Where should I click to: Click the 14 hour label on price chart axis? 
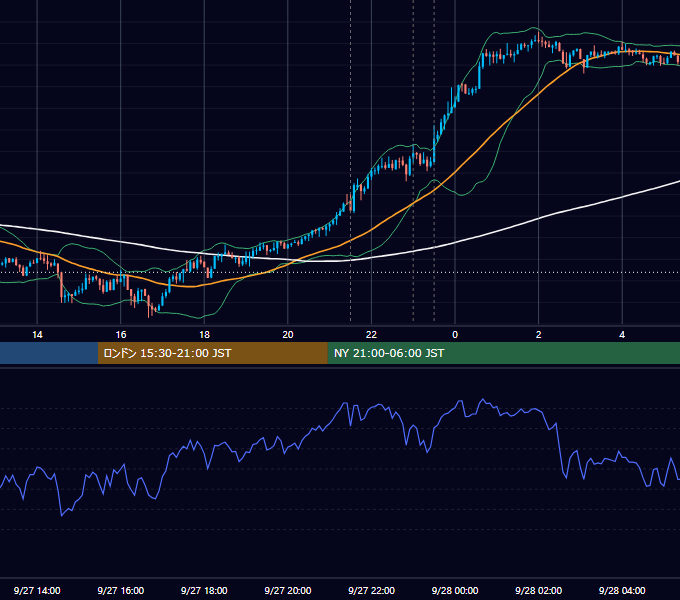point(37,335)
